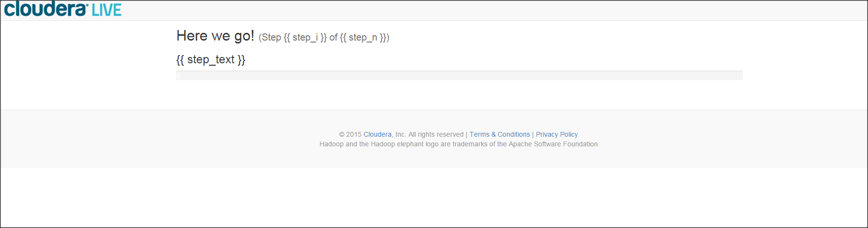
Task: Click the word "Step" in the subtitle
Action: [271, 37]
